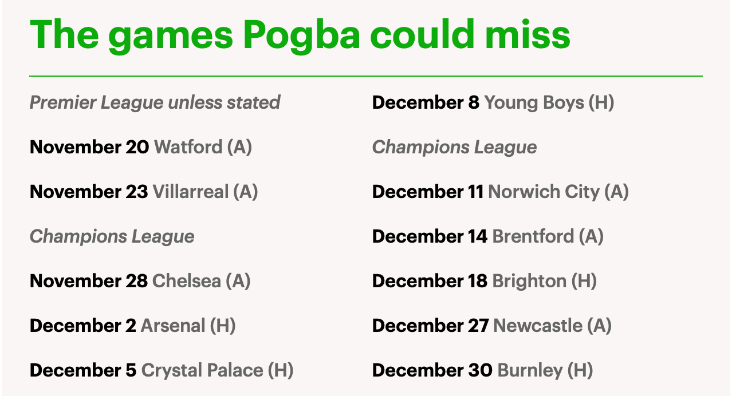732x396 pixels.
Task: Click the bold 'December 30' date text
Action: [x=432, y=371]
